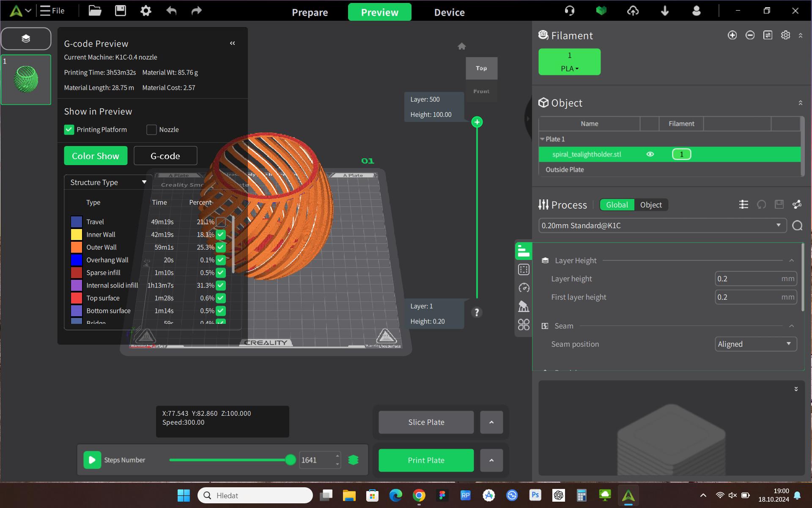
Task: Open the Seam position Aligned dropdown
Action: [x=755, y=344]
